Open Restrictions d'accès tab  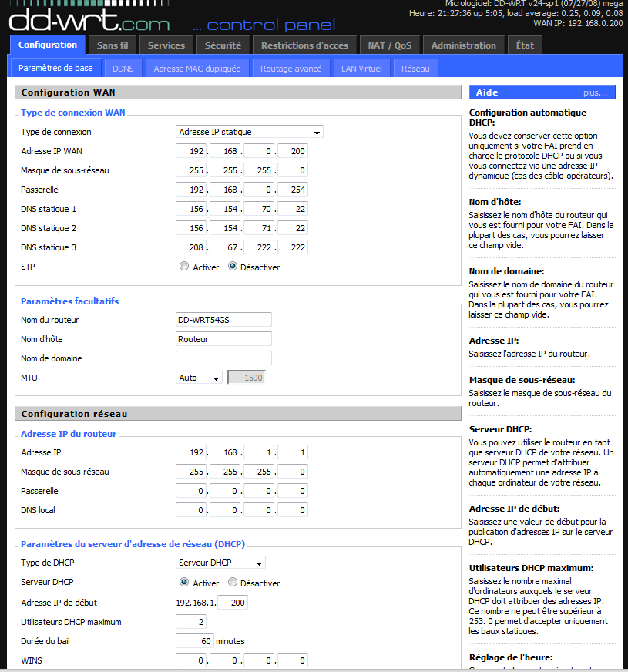(x=304, y=45)
